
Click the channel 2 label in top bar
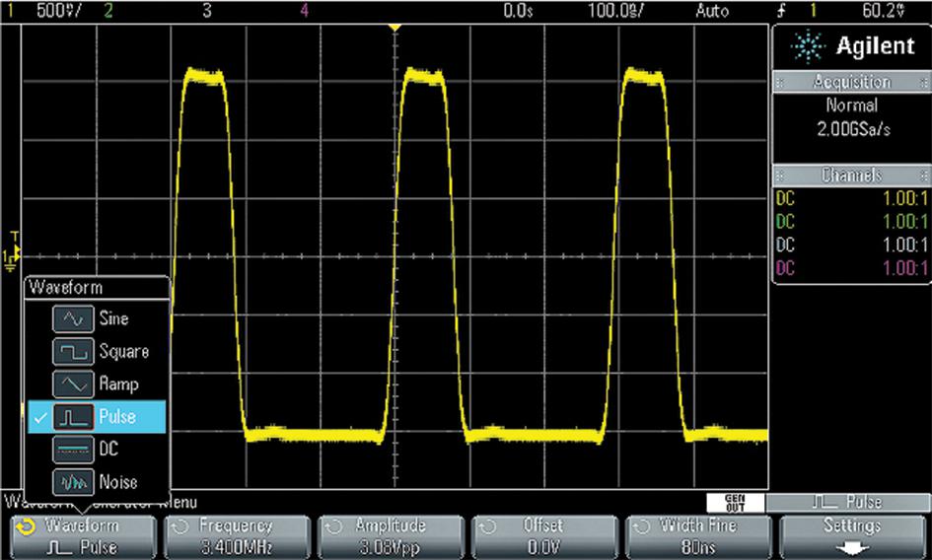pyautogui.click(x=108, y=11)
